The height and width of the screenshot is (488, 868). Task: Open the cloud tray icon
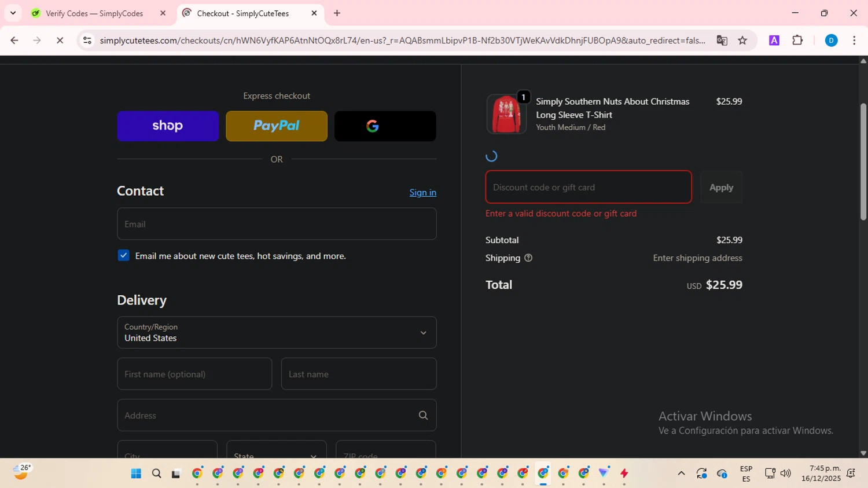(x=722, y=474)
